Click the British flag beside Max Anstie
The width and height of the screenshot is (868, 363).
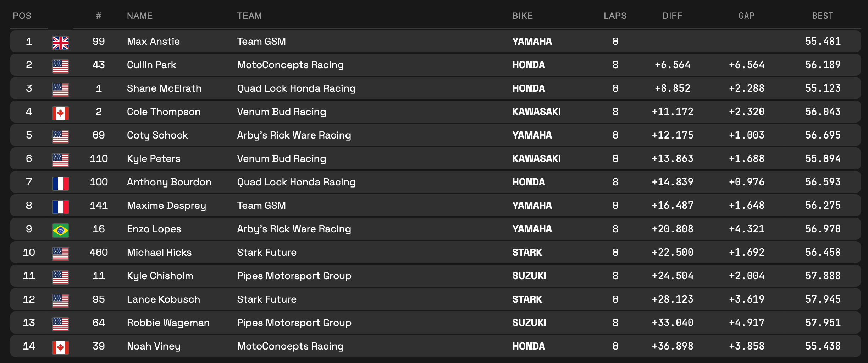61,43
